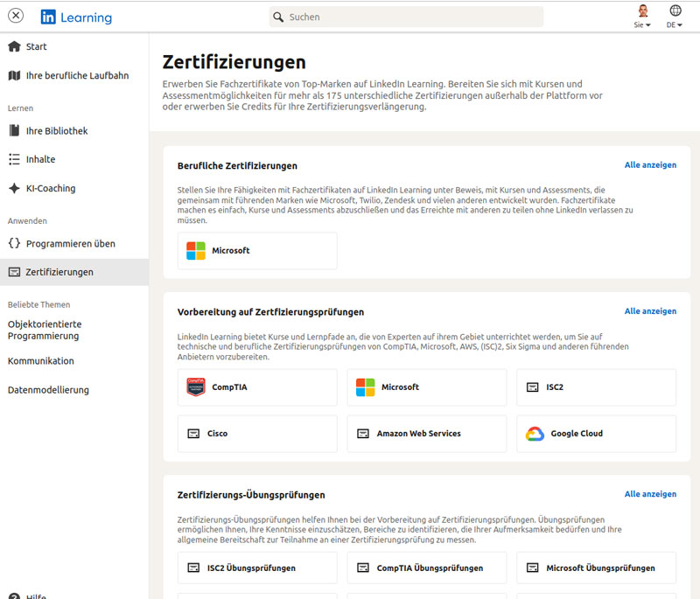
Task: Click the search magnifier icon
Action: 278,17
